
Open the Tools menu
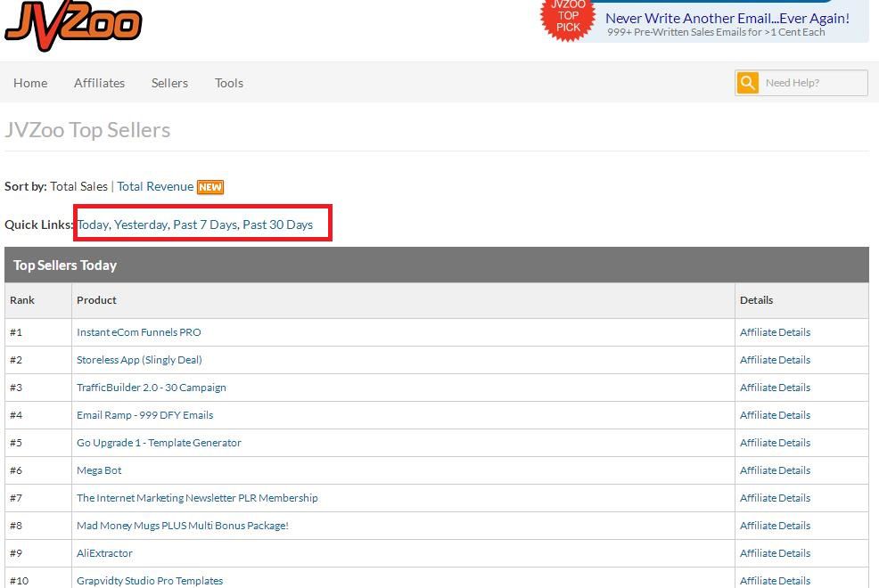tap(229, 83)
